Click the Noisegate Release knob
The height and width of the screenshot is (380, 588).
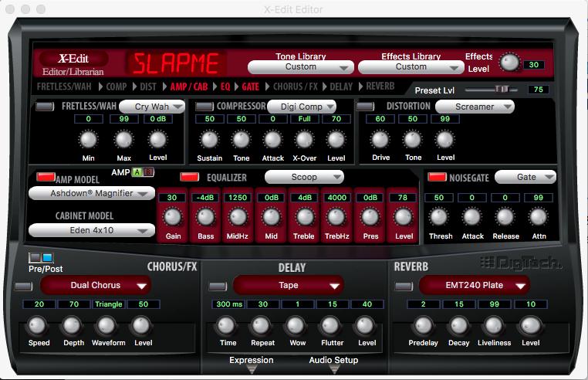click(505, 217)
